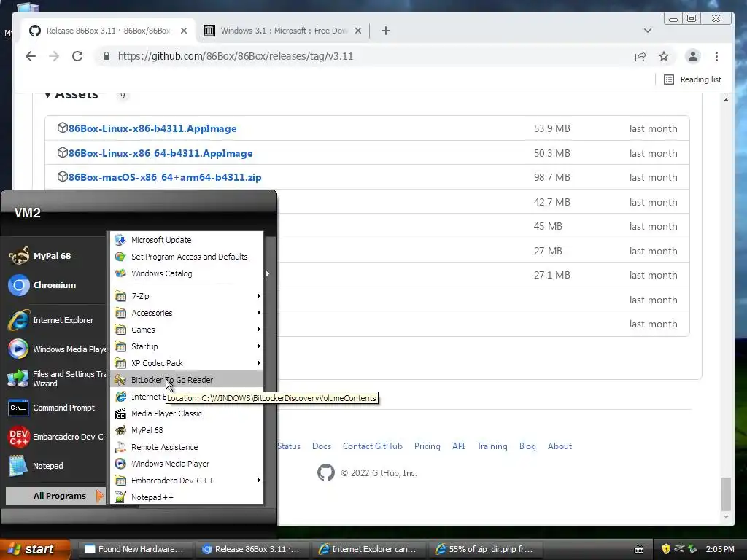This screenshot has height=560, width=747.
Task: Launch MyPal 68 from All Programs list
Action: point(187,430)
